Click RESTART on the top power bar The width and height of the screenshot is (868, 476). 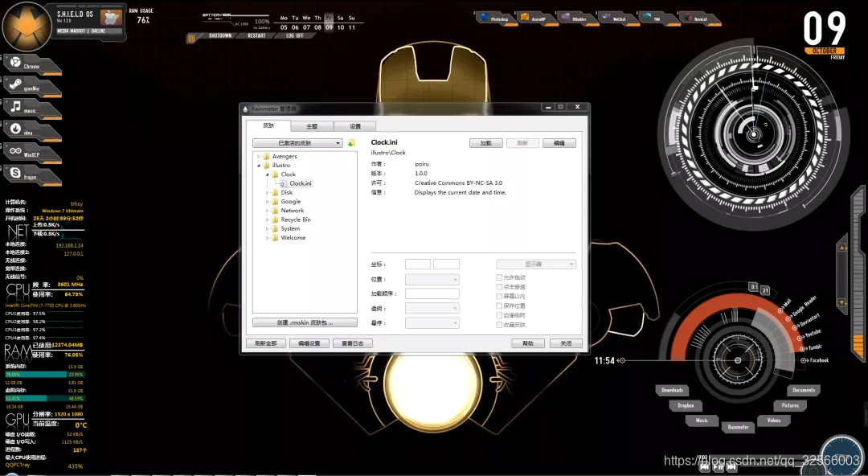click(256, 35)
